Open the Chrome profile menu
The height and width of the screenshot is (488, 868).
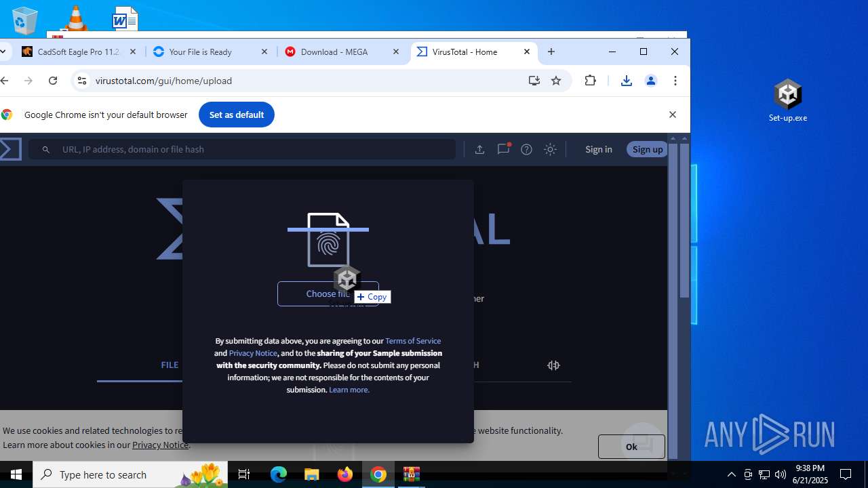coord(651,81)
